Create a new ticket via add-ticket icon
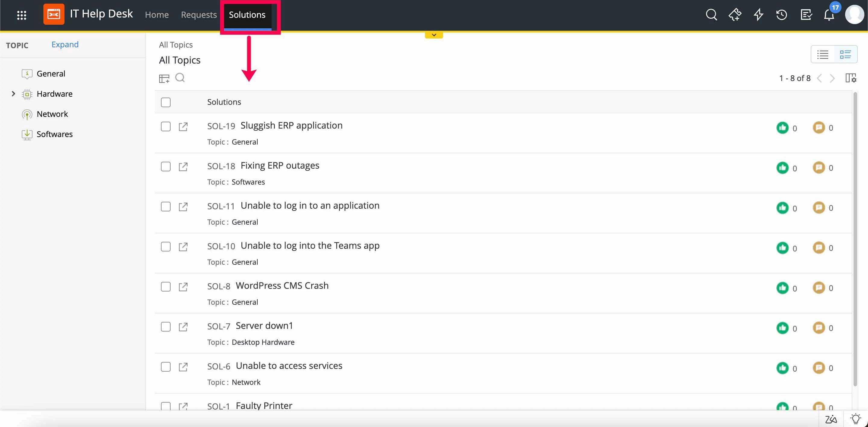This screenshot has width=868, height=427. tap(735, 15)
